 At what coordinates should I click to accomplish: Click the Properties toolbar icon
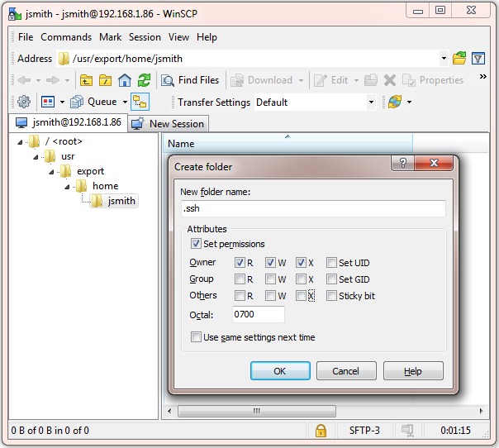point(409,80)
